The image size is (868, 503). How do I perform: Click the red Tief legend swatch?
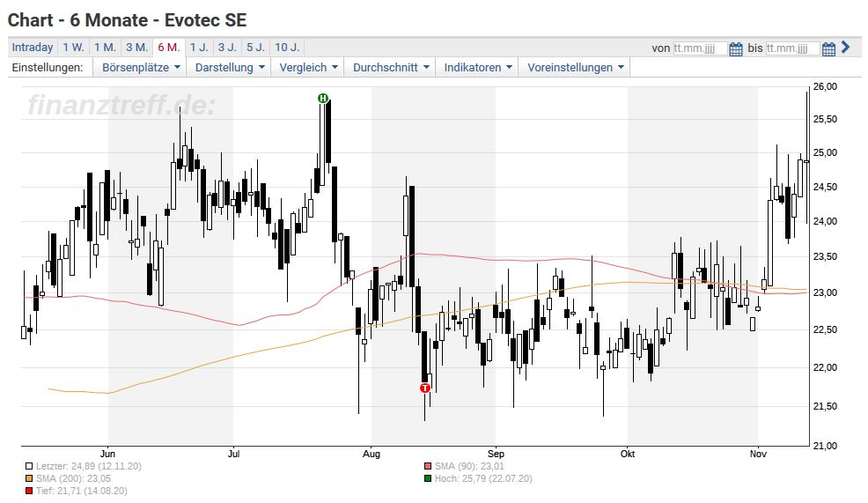(x=29, y=491)
